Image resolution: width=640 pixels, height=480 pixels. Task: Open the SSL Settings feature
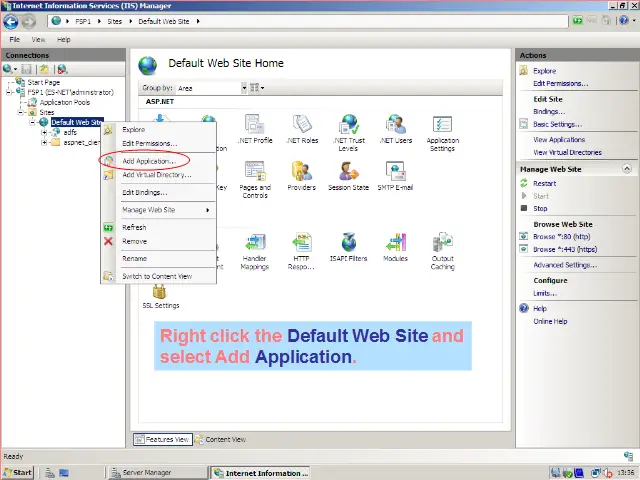[161, 297]
